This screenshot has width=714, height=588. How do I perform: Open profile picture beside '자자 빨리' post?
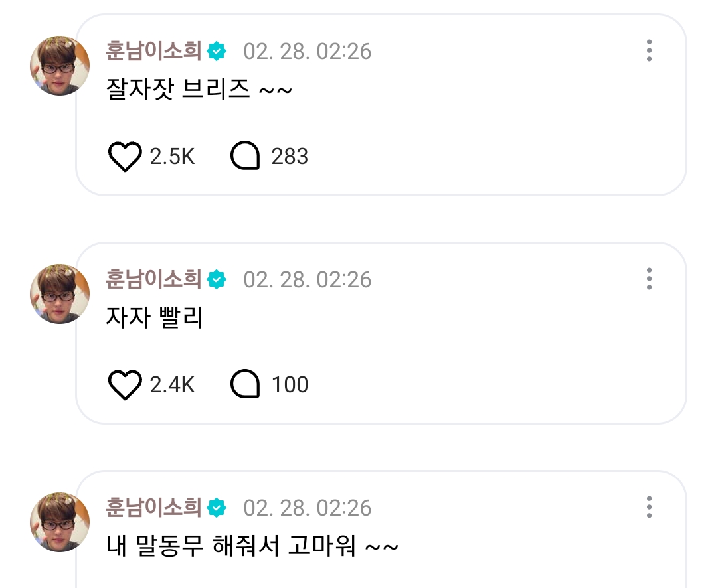coord(60,294)
